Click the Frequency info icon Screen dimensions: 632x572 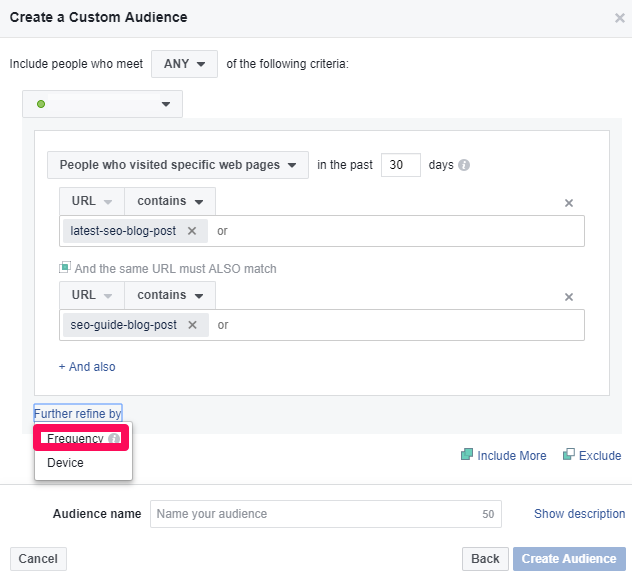114,439
